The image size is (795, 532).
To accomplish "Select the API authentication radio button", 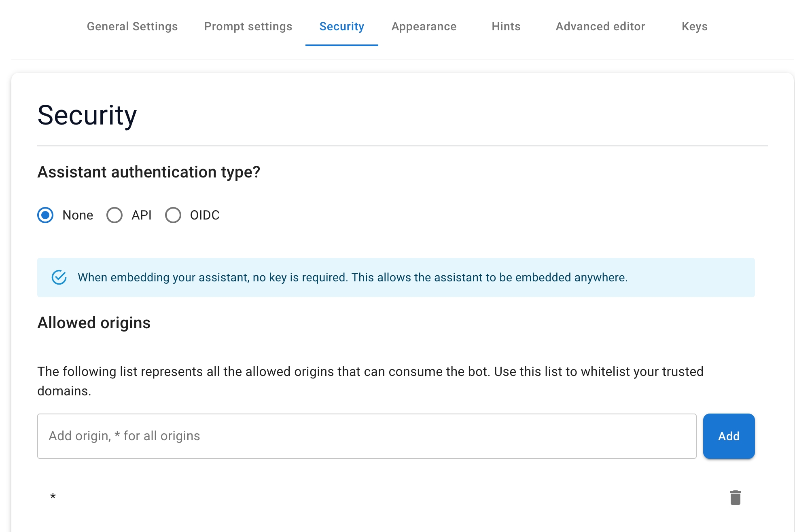I will pyautogui.click(x=114, y=215).
